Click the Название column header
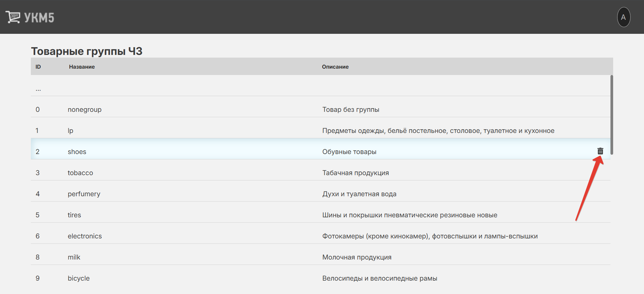This screenshot has width=644, height=294. pos(82,67)
